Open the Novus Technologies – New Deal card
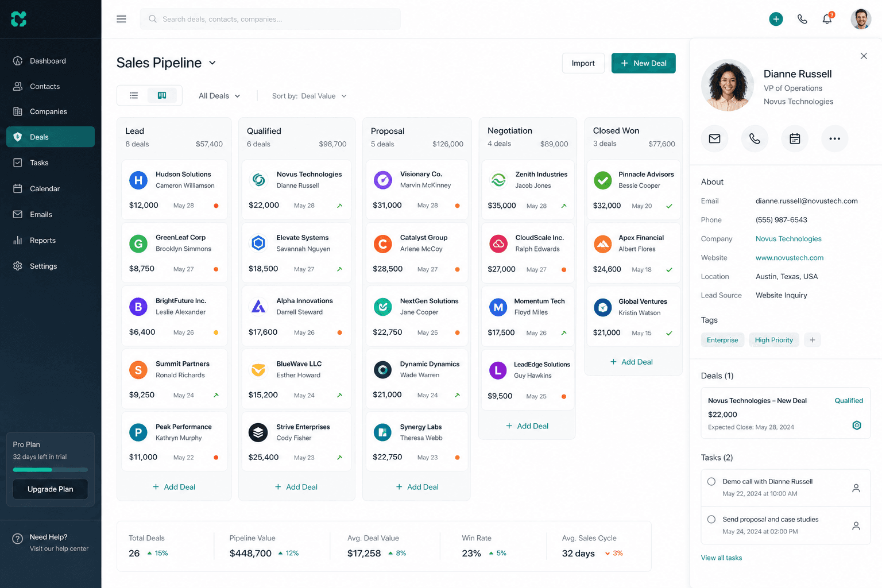Image resolution: width=882 pixels, height=588 pixels. (x=786, y=413)
